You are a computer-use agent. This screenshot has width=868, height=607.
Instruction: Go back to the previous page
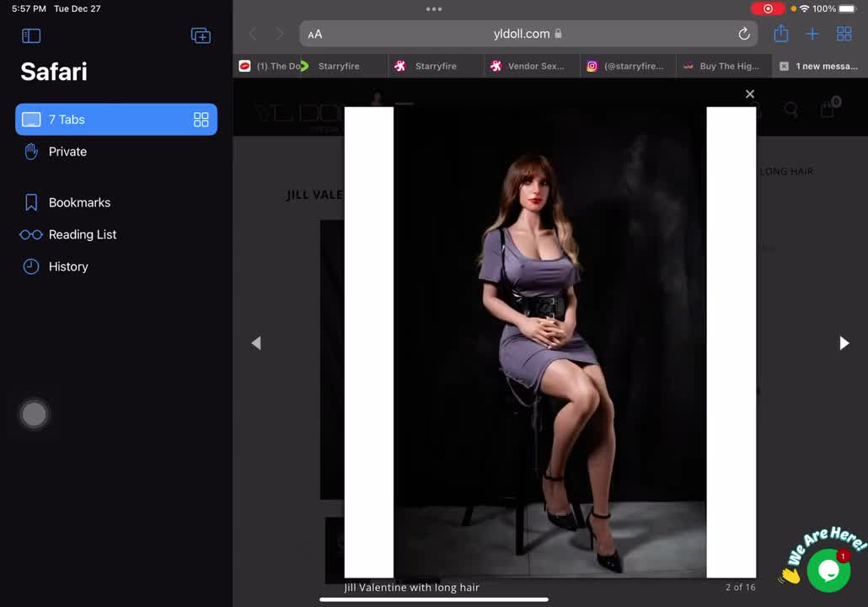[253, 35]
